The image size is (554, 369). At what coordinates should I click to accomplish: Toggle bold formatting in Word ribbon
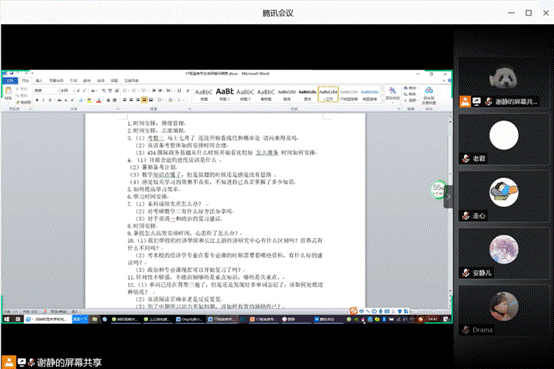point(37,100)
